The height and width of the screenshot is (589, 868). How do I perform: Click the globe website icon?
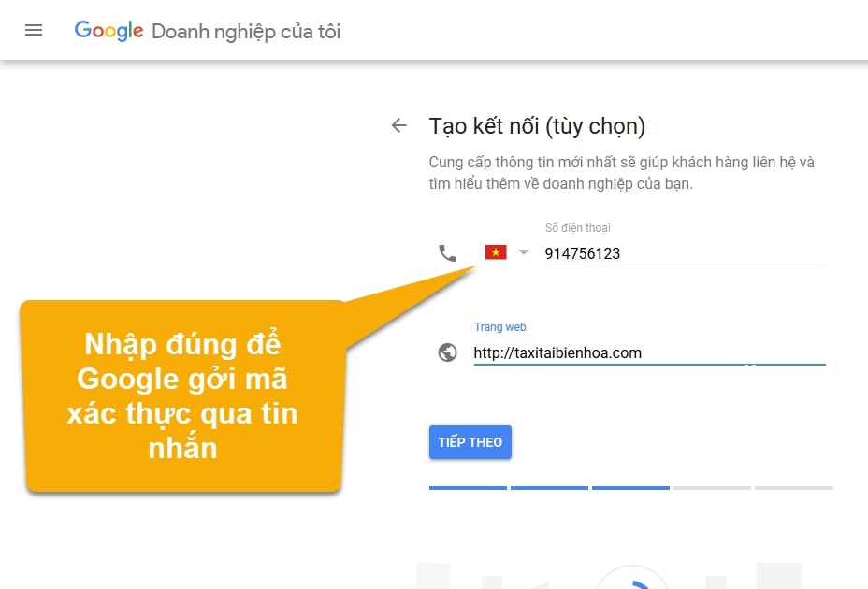(x=447, y=352)
